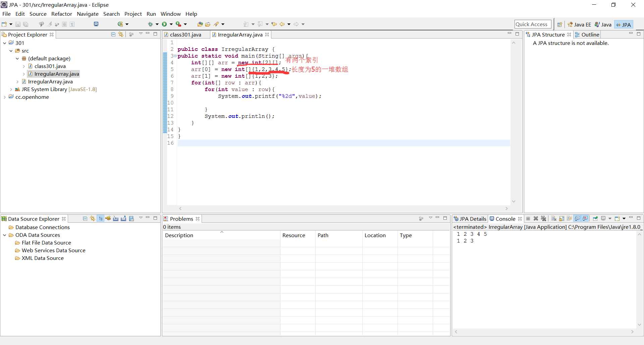Image resolution: width=644 pixels, height=345 pixels.
Task: Toggle Word Wrap in the Console toolbar
Action: coord(569,218)
